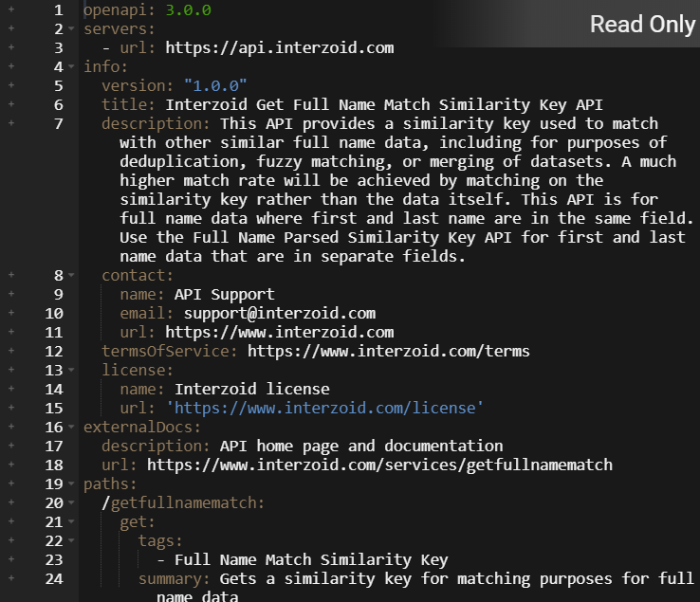Click the plus icon beside line 11
The width and height of the screenshot is (700, 602).
pos(11,332)
